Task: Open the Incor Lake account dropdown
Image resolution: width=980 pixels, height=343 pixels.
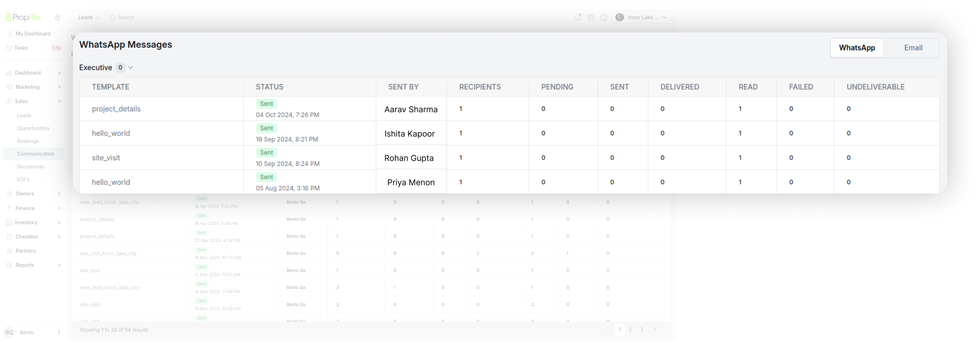Action: [643, 17]
